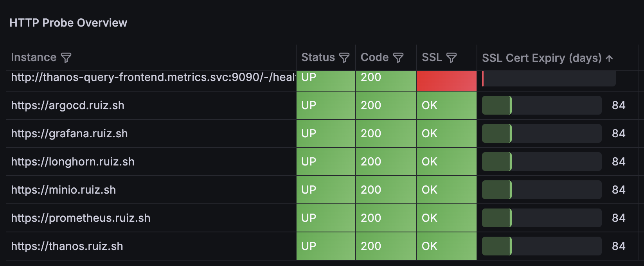Open the https://prometheus.ruiz.sh link

tap(80, 218)
